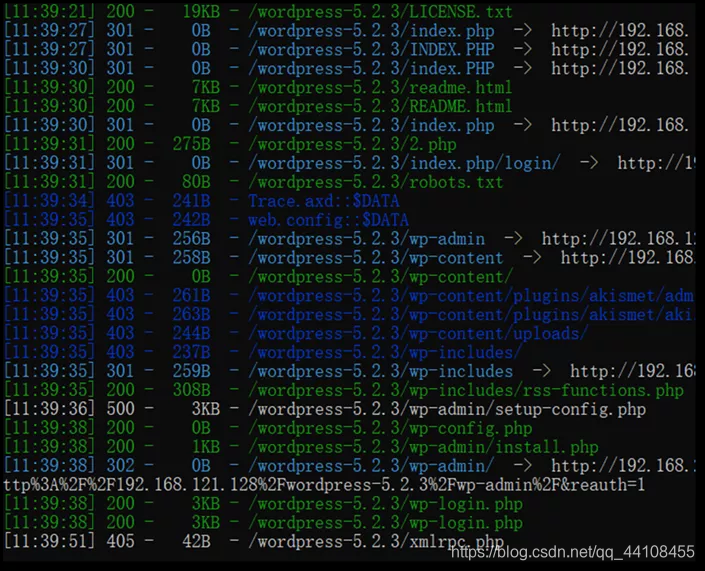This screenshot has height=571, width=705.
Task: Click the 263B akismet plugin path
Action: (x=471, y=314)
